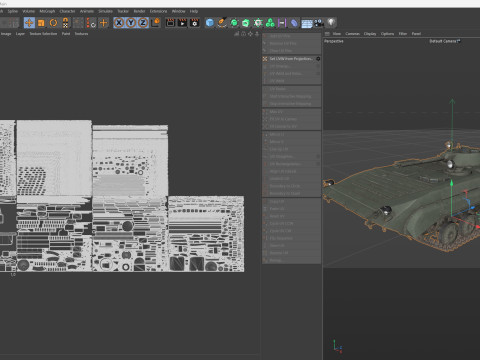Open the Character menu
The width and height of the screenshot is (480, 360).
coord(67,11)
